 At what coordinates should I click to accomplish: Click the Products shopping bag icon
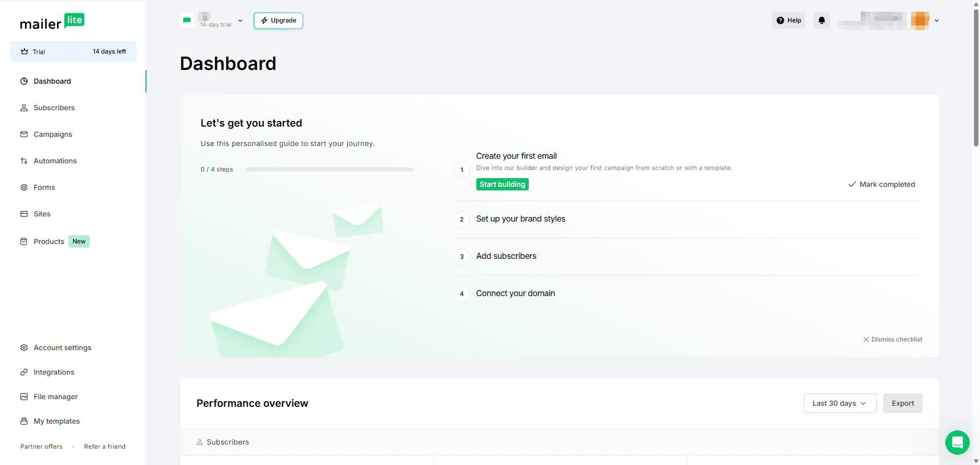point(24,241)
